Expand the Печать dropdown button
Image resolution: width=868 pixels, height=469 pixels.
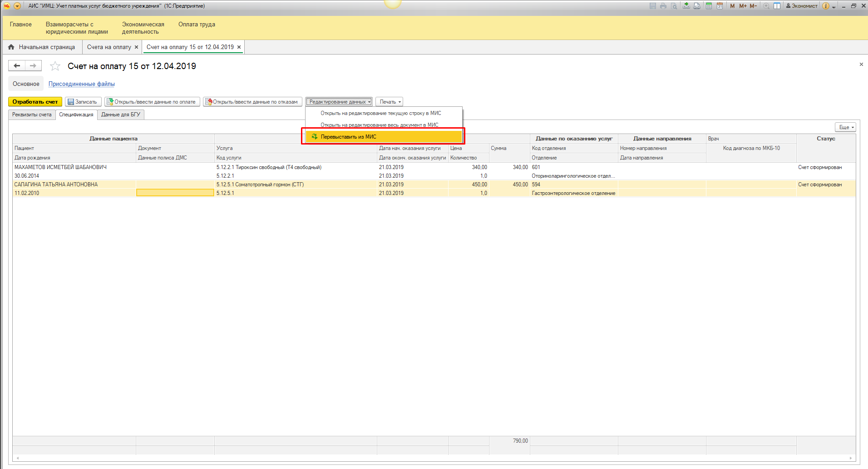tap(389, 102)
